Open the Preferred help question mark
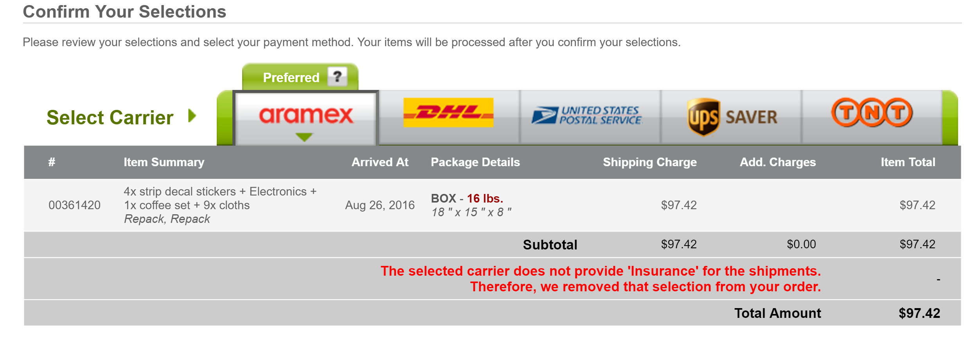This screenshot has width=980, height=339. pyautogui.click(x=337, y=76)
